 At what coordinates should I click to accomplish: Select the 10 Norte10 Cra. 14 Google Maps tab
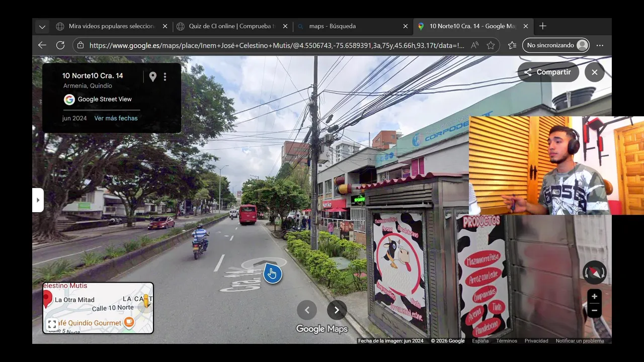[472, 26]
